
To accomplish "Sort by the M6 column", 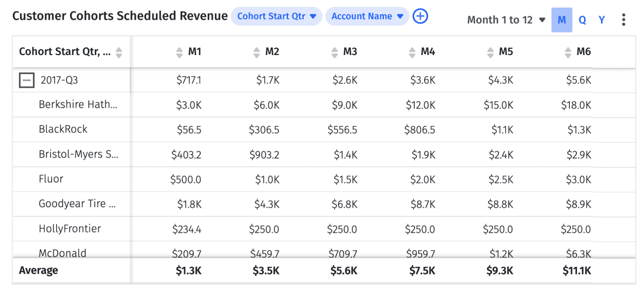I will (x=568, y=52).
